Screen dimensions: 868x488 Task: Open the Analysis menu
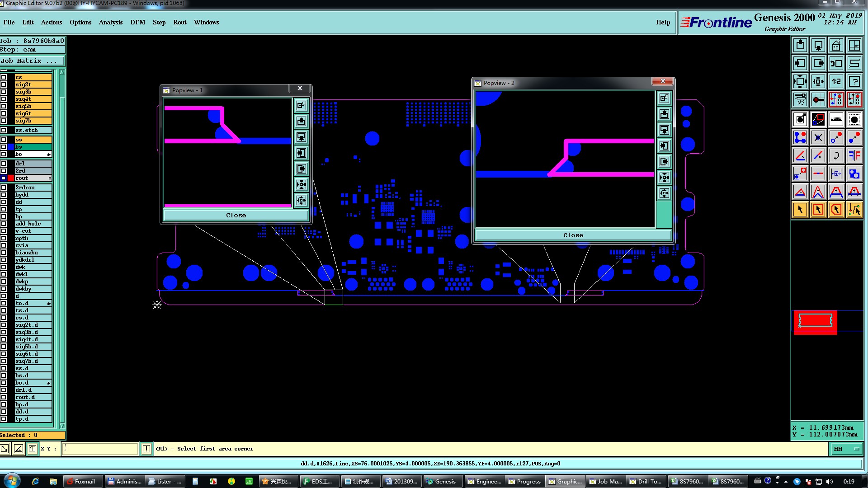pos(111,22)
